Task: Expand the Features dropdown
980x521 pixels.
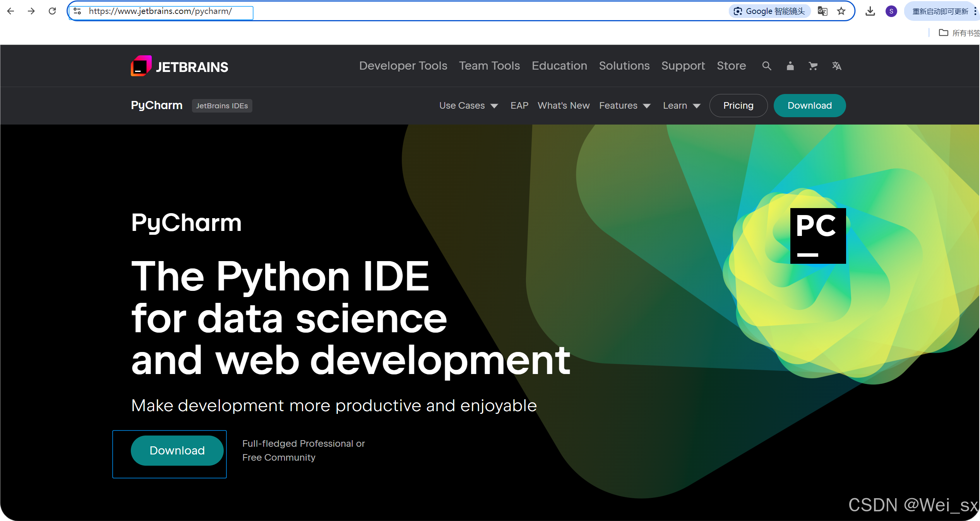Action: pos(625,106)
